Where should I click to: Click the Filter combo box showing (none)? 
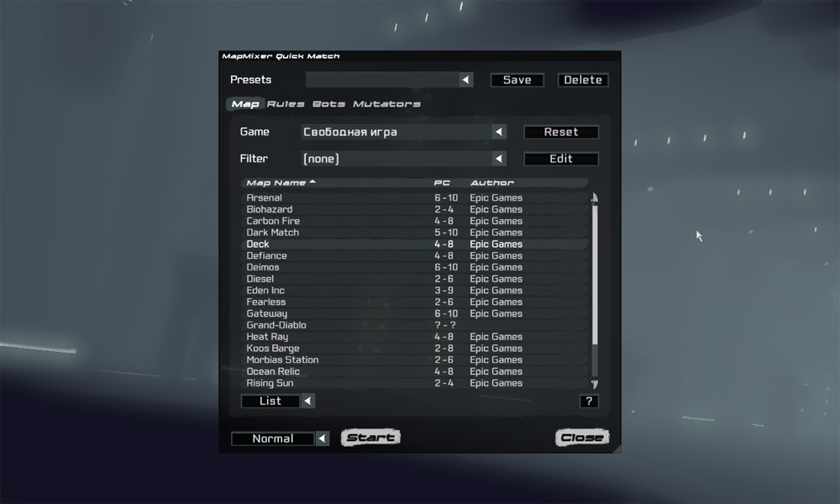(x=396, y=159)
